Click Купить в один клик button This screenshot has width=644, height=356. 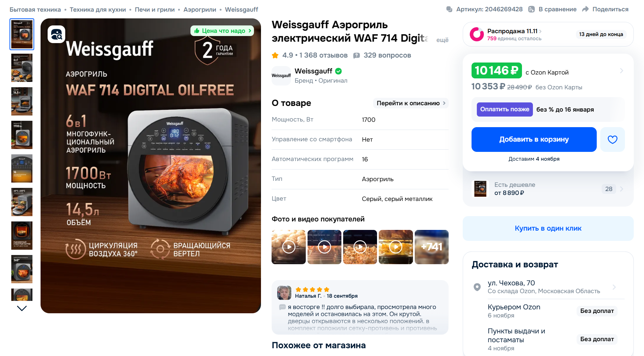548,229
